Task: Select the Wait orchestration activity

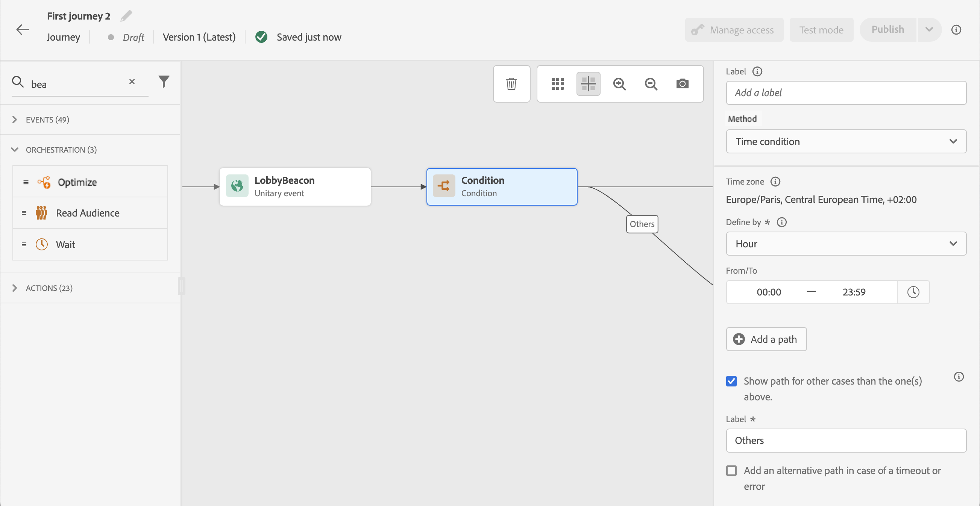Action: coord(65,244)
